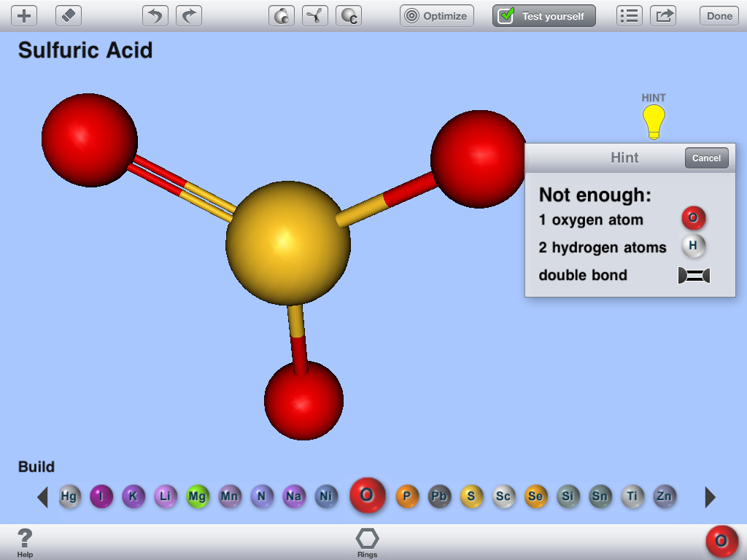Image resolution: width=747 pixels, height=560 pixels.
Task: Select the charge adjustment tool
Action: [x=348, y=15]
